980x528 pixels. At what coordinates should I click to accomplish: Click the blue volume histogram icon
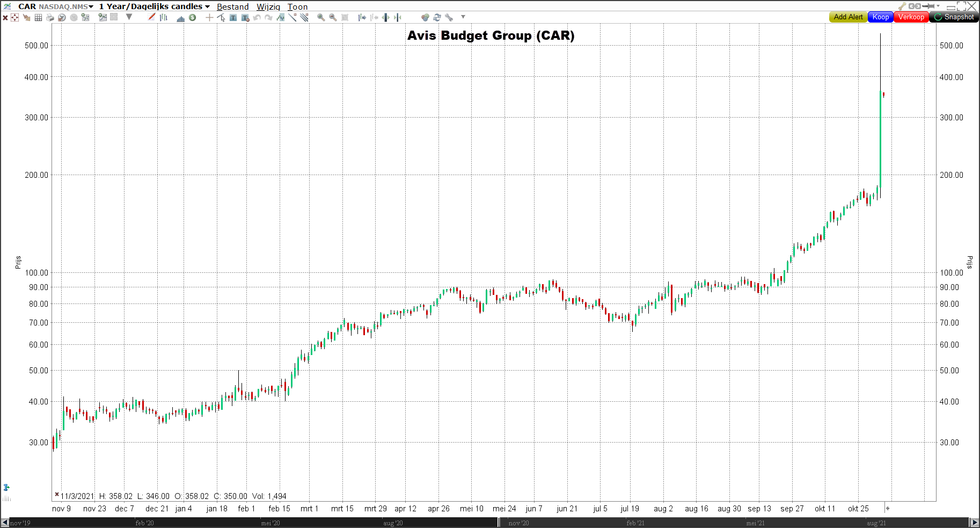pyautogui.click(x=180, y=18)
